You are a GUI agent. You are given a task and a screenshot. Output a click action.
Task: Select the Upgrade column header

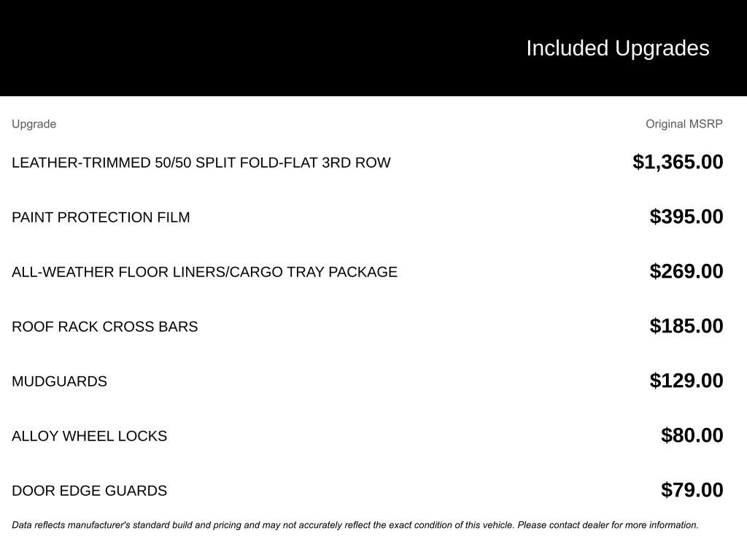34,124
